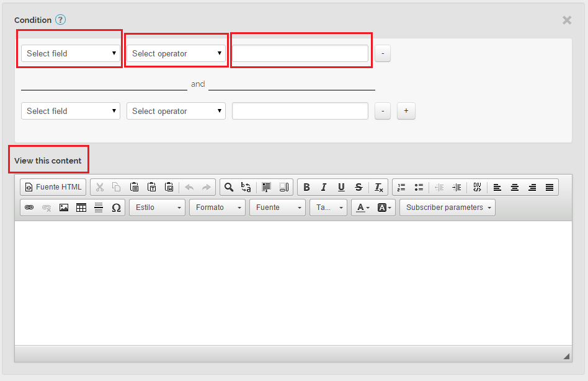This screenshot has height=381, width=588.
Task: Insert an image into the editor
Action: pyautogui.click(x=64, y=208)
